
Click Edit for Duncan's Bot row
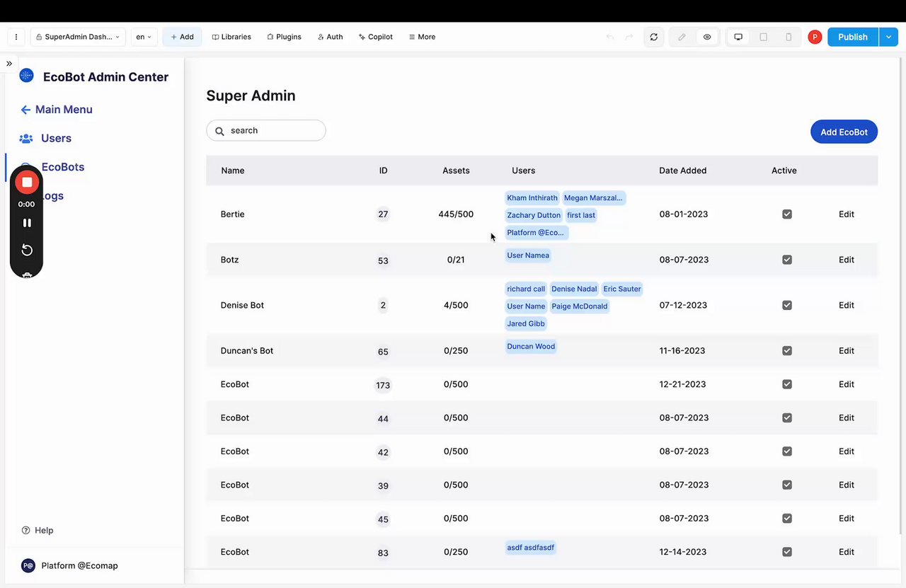(847, 350)
